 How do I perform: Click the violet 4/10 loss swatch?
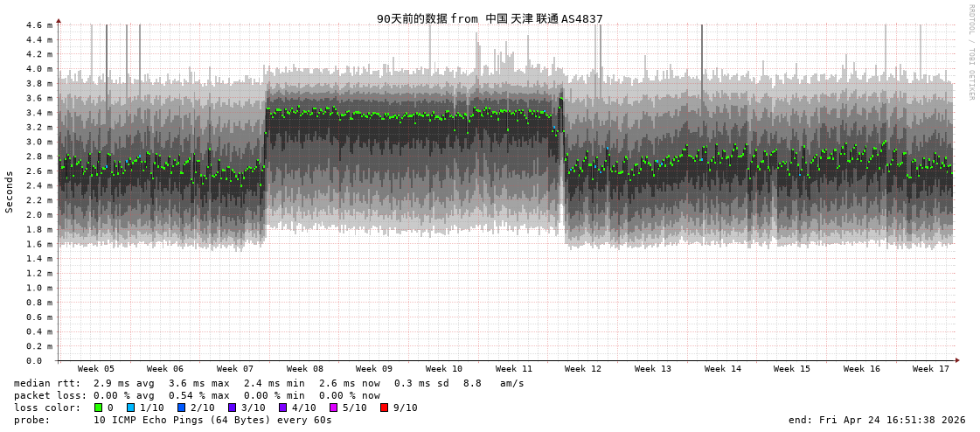[282, 408]
